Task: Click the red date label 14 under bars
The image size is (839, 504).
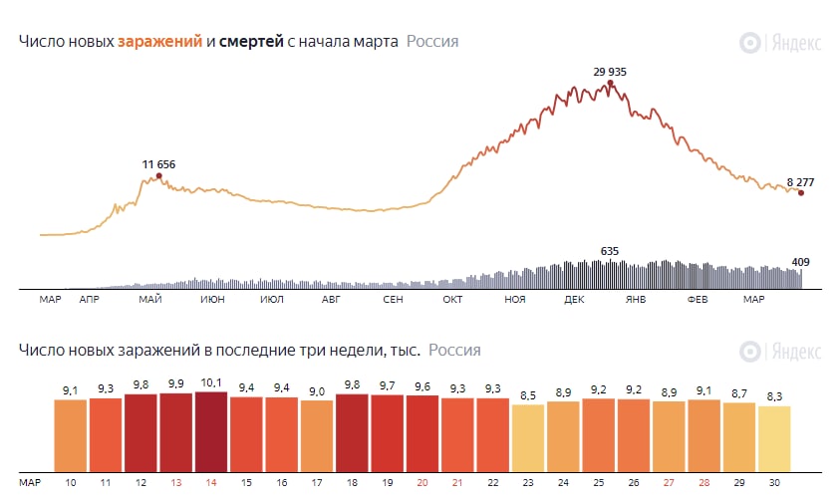Action: pyautogui.click(x=211, y=482)
